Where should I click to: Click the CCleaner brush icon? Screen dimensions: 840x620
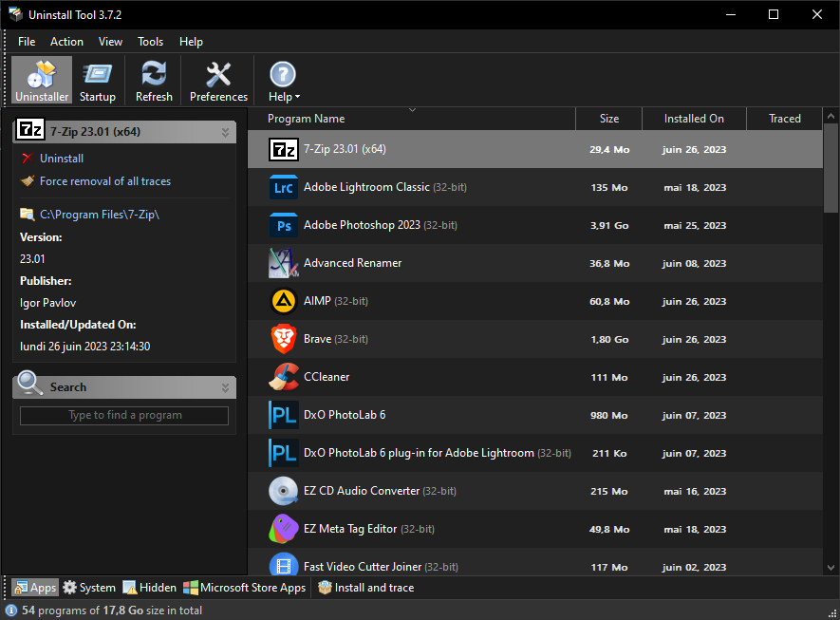284,377
